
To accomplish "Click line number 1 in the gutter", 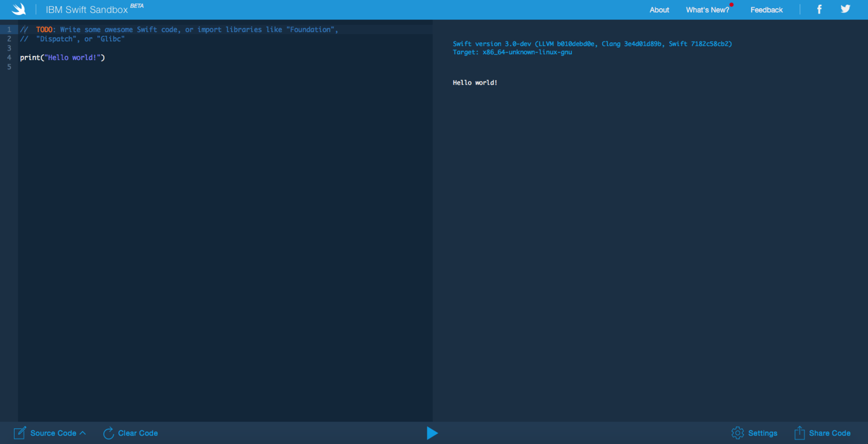I will (x=9, y=29).
